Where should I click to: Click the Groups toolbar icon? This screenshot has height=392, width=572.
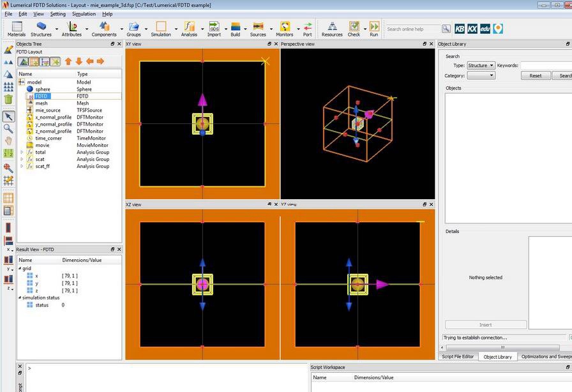pos(133,29)
